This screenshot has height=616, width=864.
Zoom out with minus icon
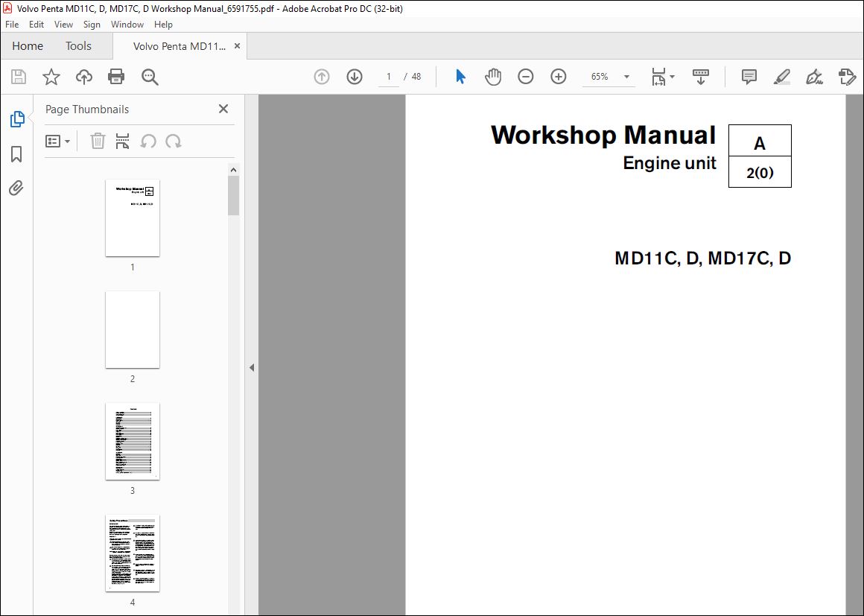pos(526,77)
